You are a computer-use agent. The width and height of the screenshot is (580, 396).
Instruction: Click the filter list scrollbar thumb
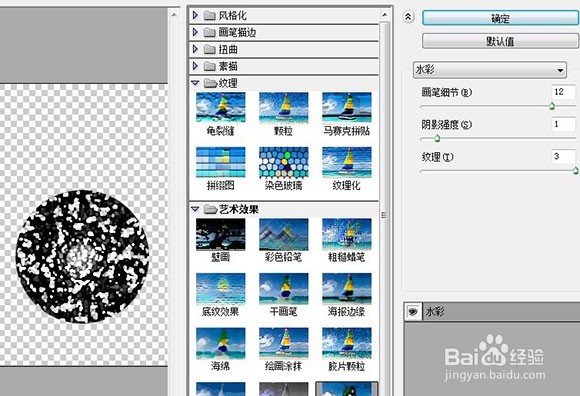pyautogui.click(x=384, y=214)
